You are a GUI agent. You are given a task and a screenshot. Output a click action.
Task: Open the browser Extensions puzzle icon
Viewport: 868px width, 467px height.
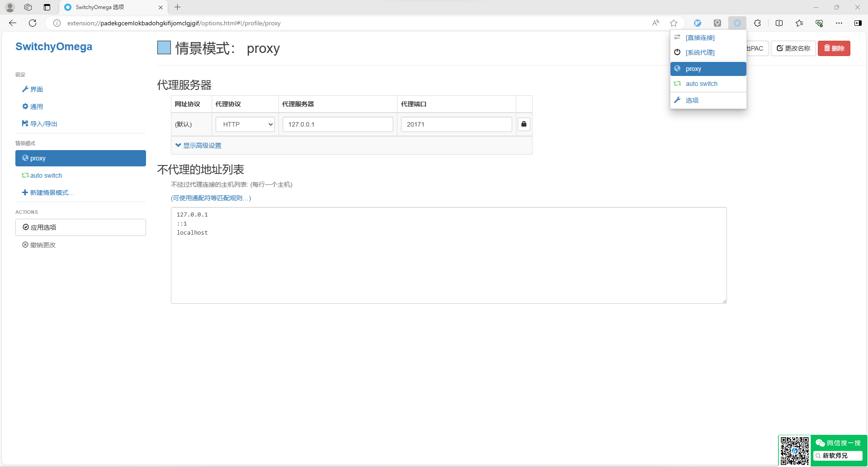tap(757, 23)
